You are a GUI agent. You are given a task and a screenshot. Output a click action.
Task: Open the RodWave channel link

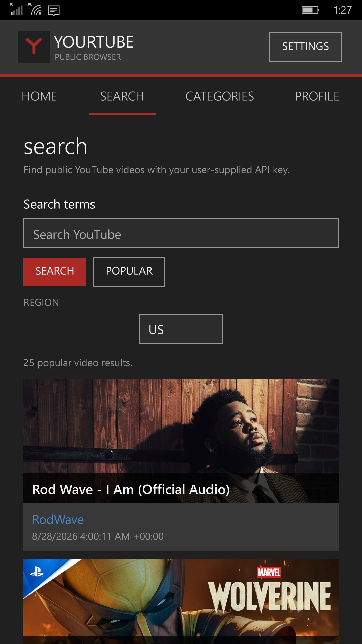click(58, 520)
